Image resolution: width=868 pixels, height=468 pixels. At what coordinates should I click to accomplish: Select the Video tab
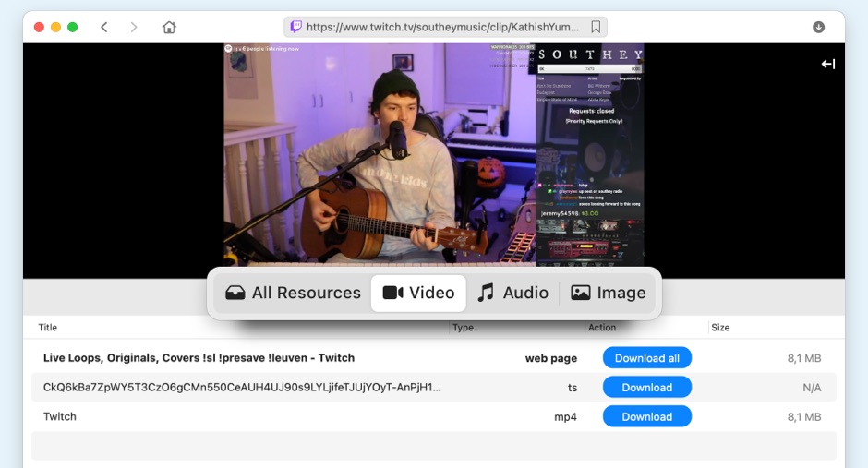[x=418, y=293]
